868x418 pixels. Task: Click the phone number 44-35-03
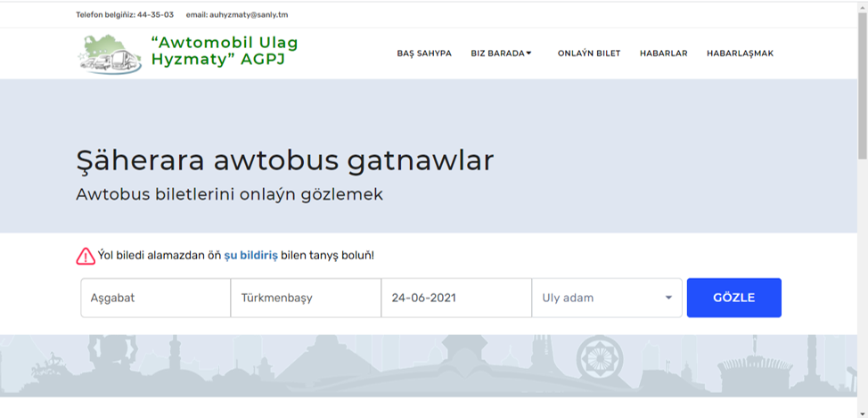pyautogui.click(x=155, y=15)
